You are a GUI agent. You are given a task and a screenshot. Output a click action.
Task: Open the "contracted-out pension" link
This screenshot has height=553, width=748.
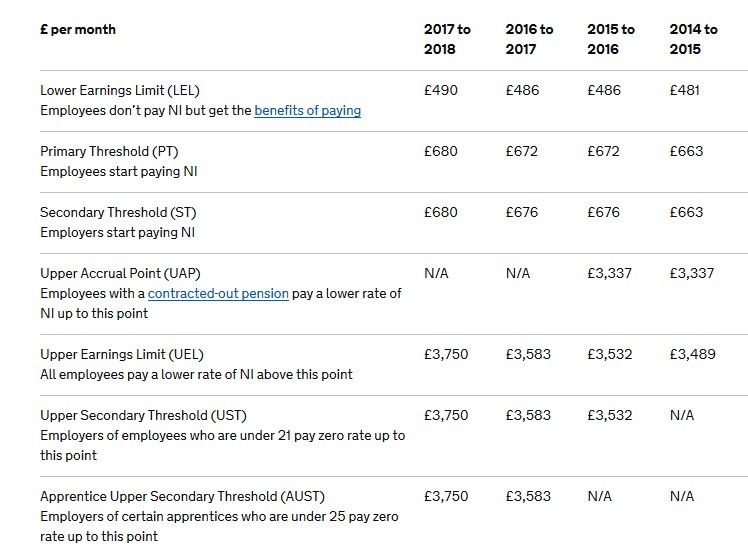click(x=218, y=294)
